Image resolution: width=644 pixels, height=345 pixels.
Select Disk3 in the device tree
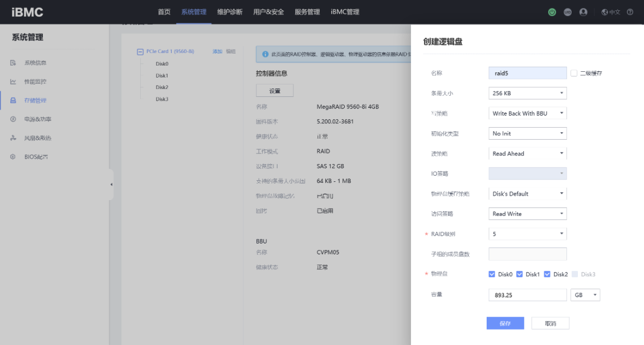(162, 99)
